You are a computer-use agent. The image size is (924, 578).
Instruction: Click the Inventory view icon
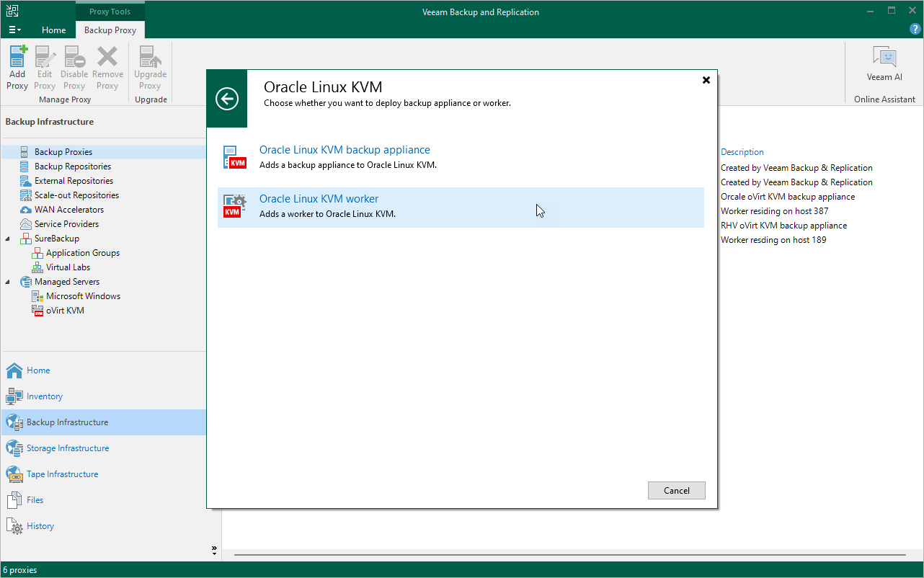(x=14, y=396)
